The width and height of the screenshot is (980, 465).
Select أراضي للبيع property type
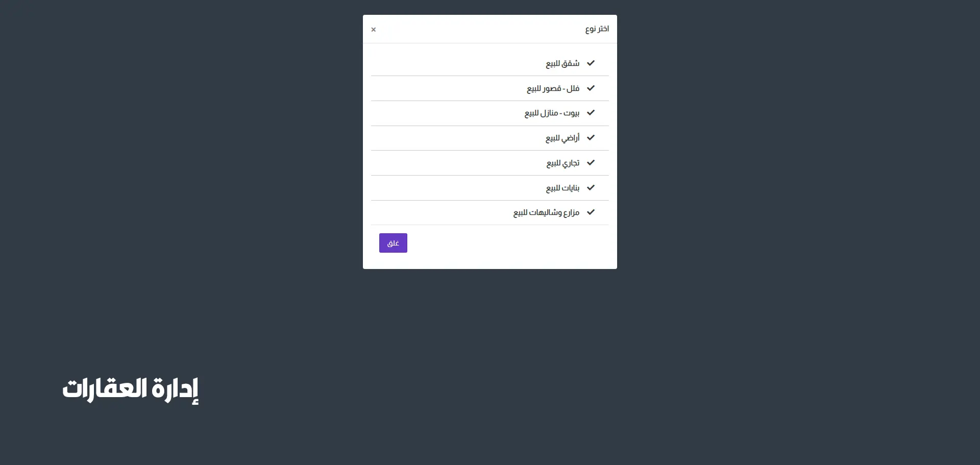[562, 138]
